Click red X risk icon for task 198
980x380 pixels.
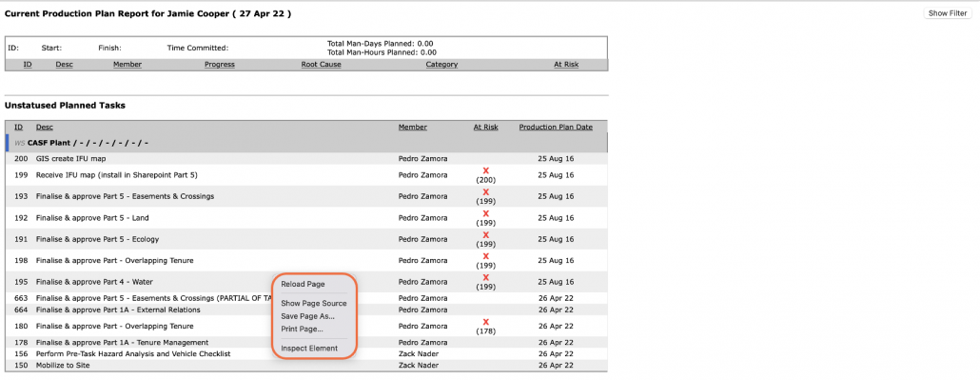coord(485,256)
